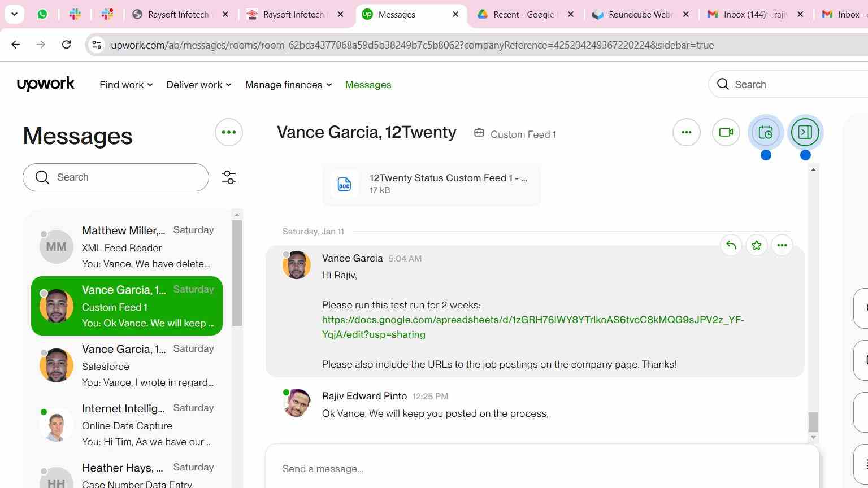
Task: Open Internet Intellig Online Data Capture chat
Action: tap(127, 425)
